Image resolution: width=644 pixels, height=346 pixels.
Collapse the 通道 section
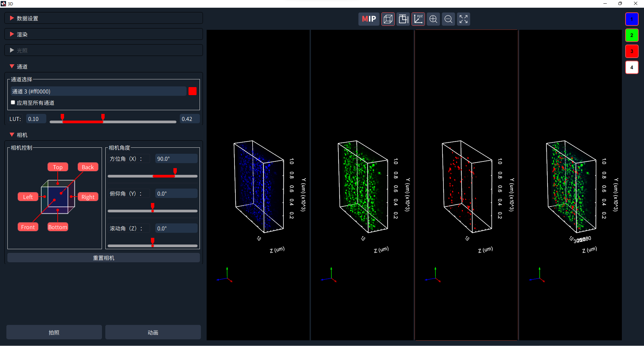click(x=104, y=66)
